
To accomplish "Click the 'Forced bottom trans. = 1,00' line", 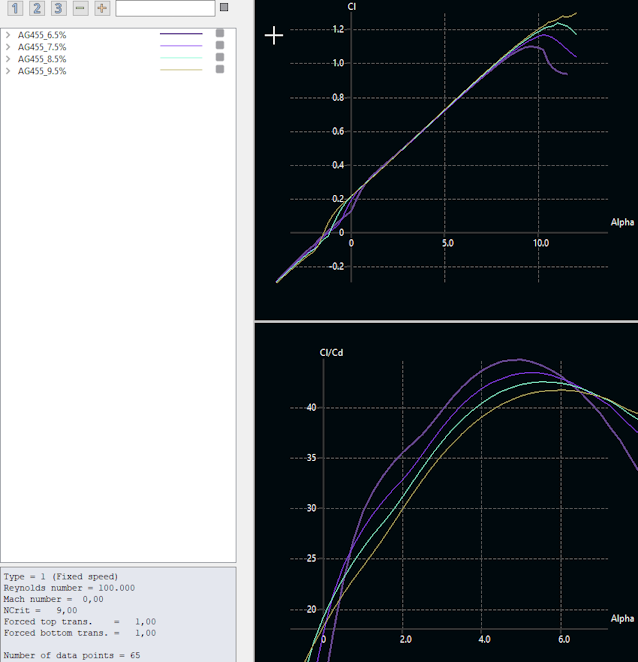I will (80, 633).
